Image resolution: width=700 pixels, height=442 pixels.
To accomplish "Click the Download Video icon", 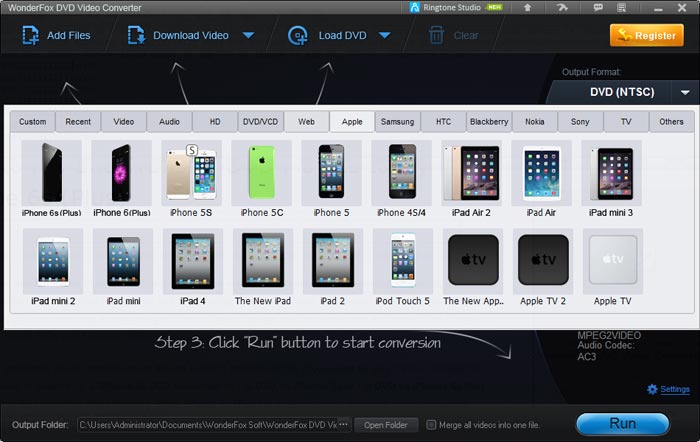I will pos(136,35).
